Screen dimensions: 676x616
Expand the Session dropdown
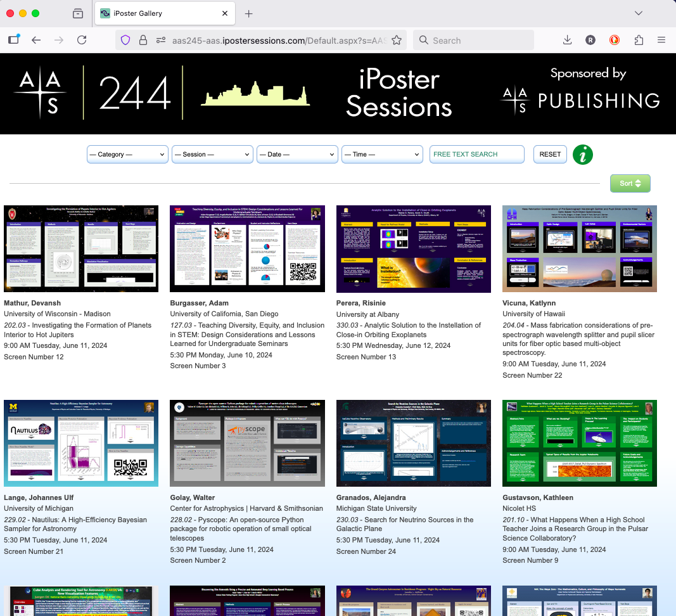point(212,154)
